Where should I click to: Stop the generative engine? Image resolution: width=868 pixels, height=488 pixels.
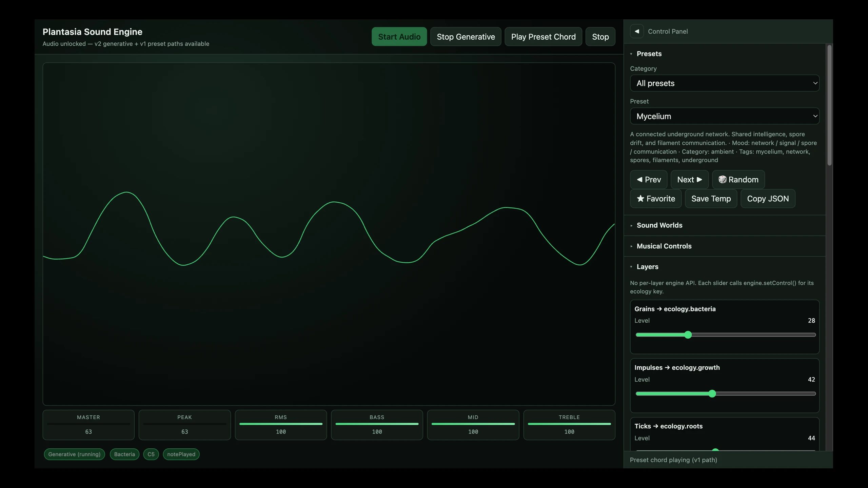[x=466, y=37]
